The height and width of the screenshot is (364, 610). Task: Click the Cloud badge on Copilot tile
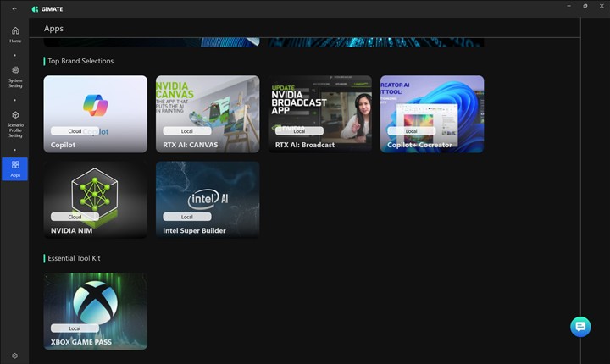(75, 131)
